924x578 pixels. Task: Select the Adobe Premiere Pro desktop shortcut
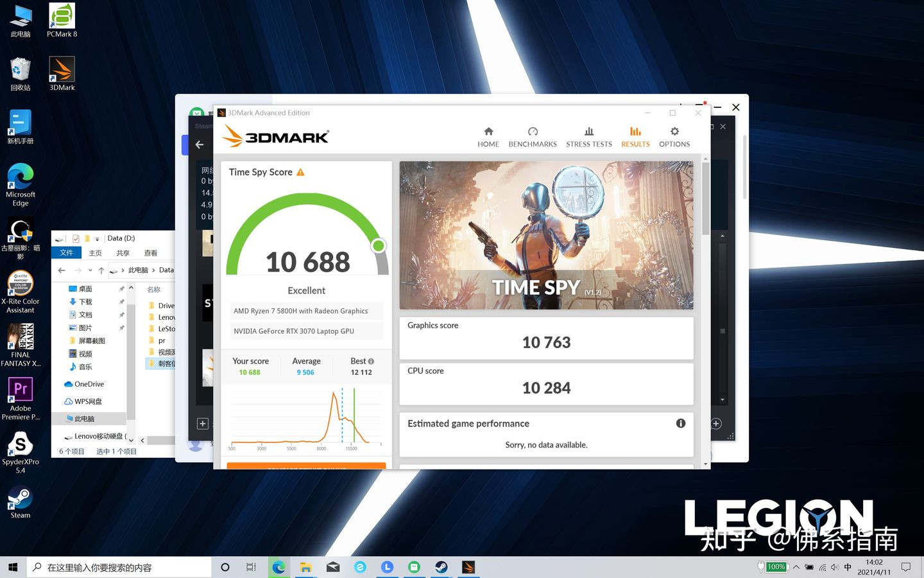pos(21,399)
